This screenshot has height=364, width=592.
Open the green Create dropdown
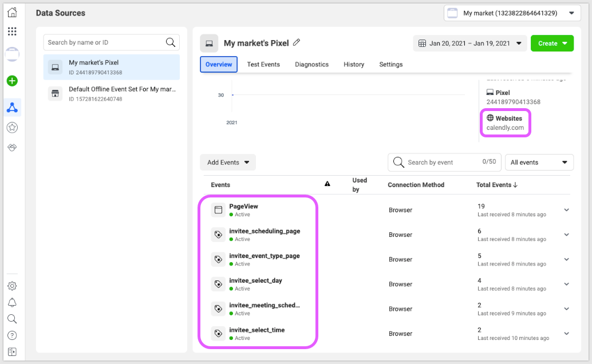(552, 43)
